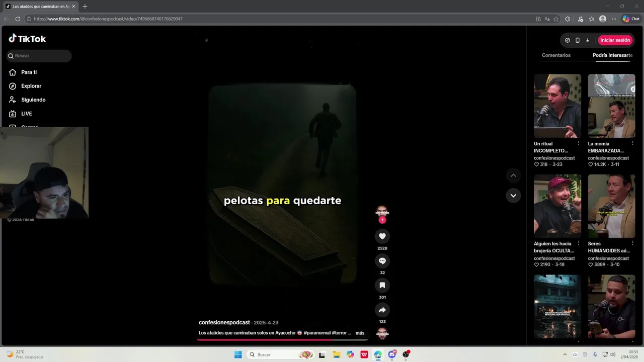Expand the description with 'más'
The height and width of the screenshot is (362, 644).
pyautogui.click(x=360, y=333)
